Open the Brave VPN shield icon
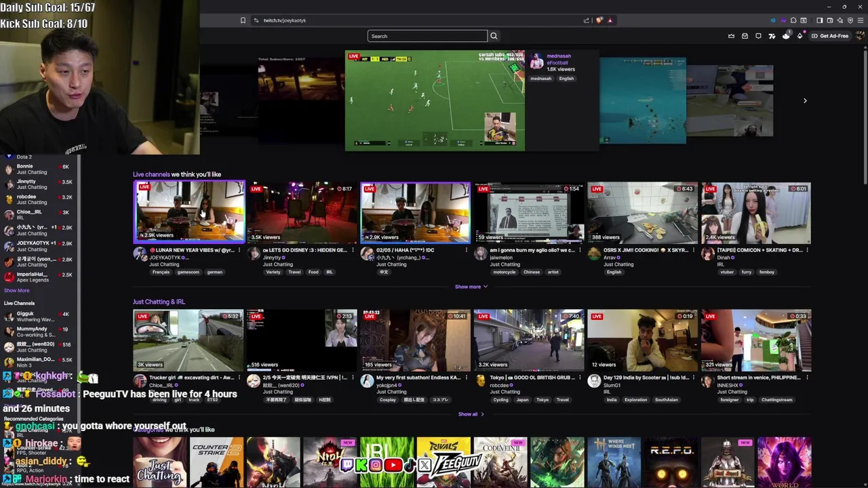The image size is (868, 488). [x=850, y=20]
